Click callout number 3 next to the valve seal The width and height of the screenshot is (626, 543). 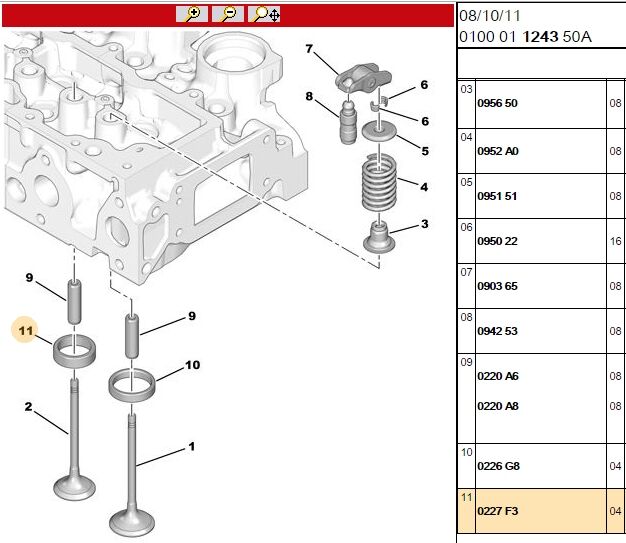coord(424,224)
